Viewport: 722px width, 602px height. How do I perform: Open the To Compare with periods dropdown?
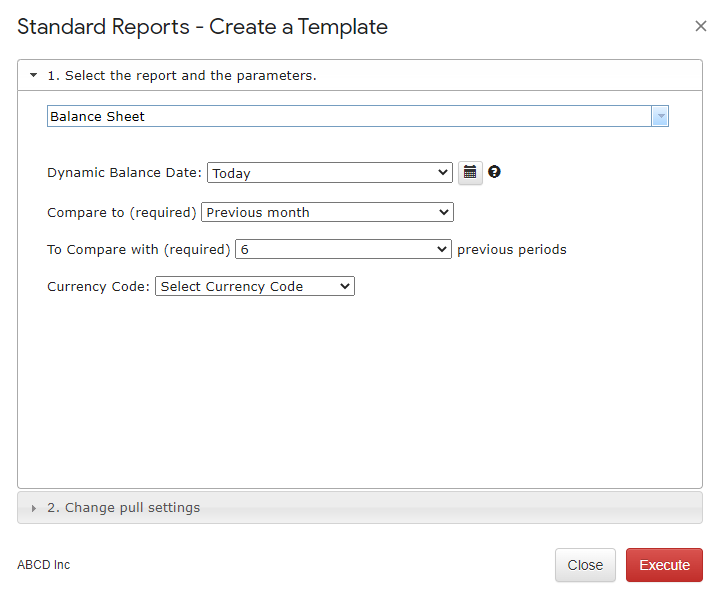pyautogui.click(x=343, y=249)
